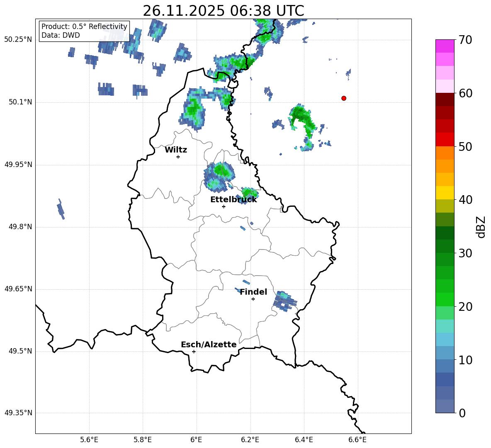
Task: Pick the yellow swatch just above 40 dBZ
Action: 445,193
